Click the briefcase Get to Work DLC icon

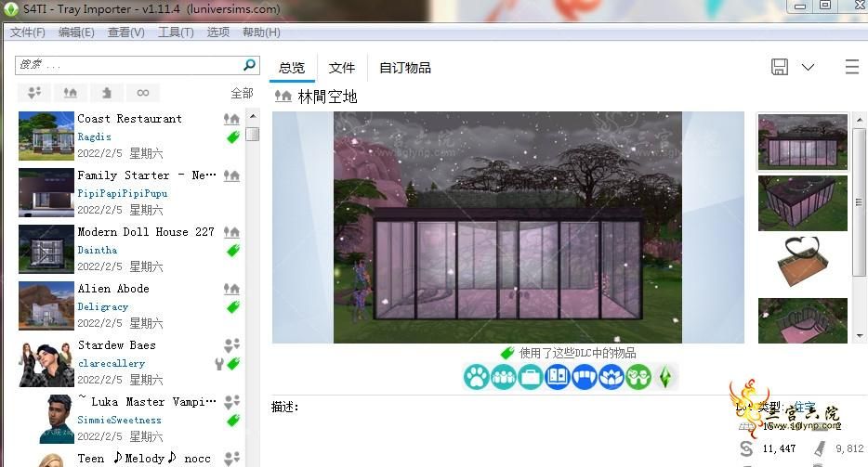tap(531, 377)
